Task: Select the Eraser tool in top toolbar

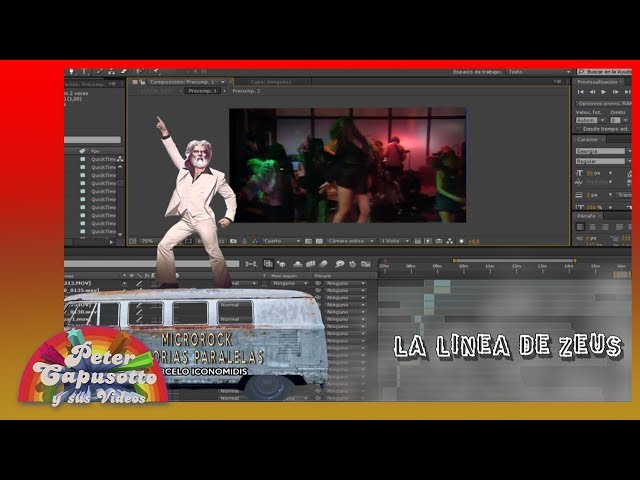Action: (124, 71)
